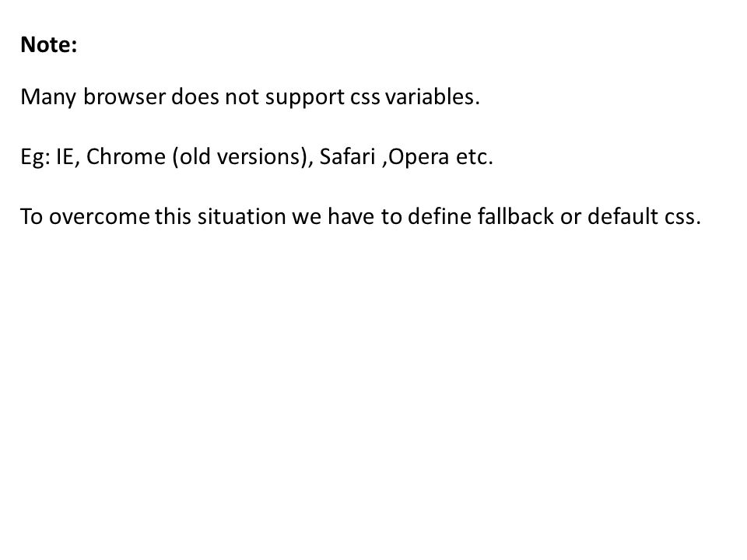The width and height of the screenshot is (747, 560).
Task: Click the word "Many" in first sentence
Action: click(x=48, y=97)
